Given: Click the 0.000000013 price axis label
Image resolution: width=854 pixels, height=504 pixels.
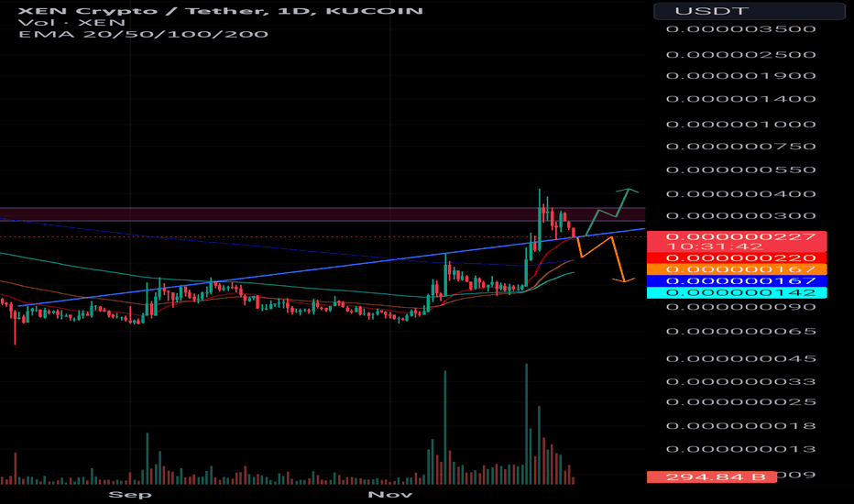Looking at the screenshot, I should (740, 449).
